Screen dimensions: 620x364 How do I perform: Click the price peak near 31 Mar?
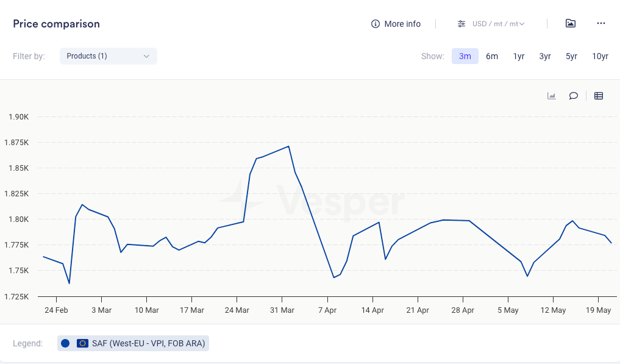coord(288,146)
